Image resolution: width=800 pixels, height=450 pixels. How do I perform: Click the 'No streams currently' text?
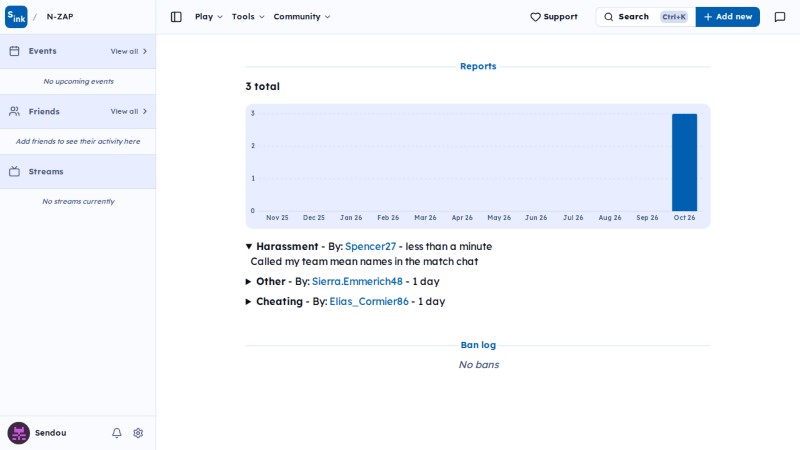79,202
